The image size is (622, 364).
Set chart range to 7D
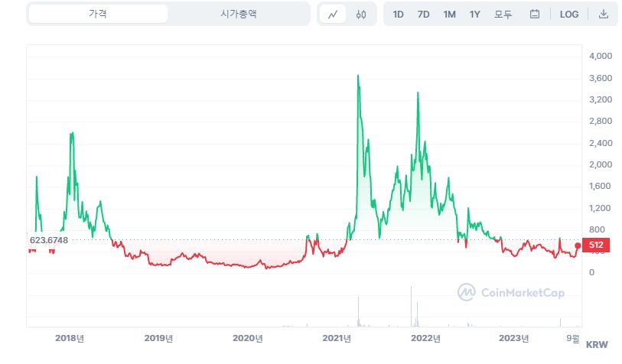(423, 15)
